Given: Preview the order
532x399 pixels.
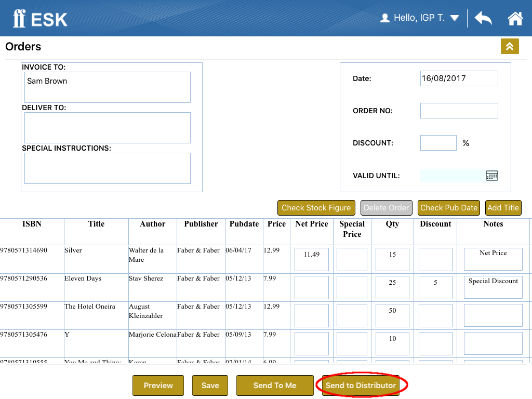Looking at the screenshot, I should click(158, 385).
